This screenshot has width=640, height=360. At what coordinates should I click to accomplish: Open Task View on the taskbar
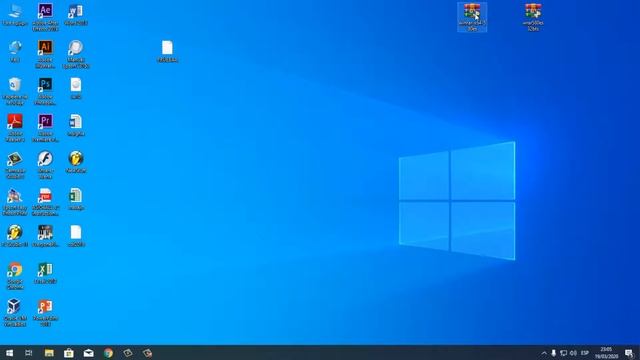click(29, 353)
